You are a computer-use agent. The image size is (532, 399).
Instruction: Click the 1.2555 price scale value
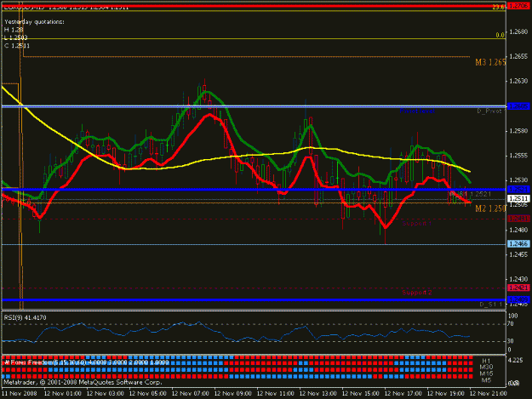[x=518, y=156]
